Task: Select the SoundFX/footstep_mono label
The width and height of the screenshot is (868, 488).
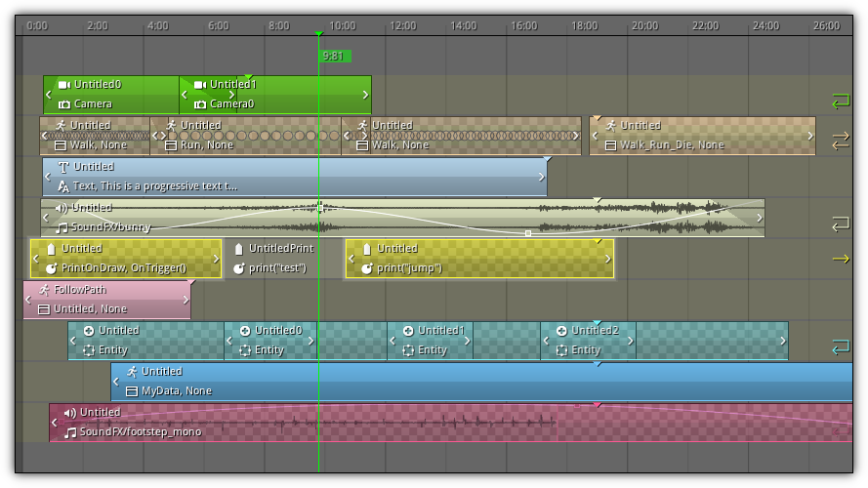Action: pyautogui.click(x=141, y=432)
